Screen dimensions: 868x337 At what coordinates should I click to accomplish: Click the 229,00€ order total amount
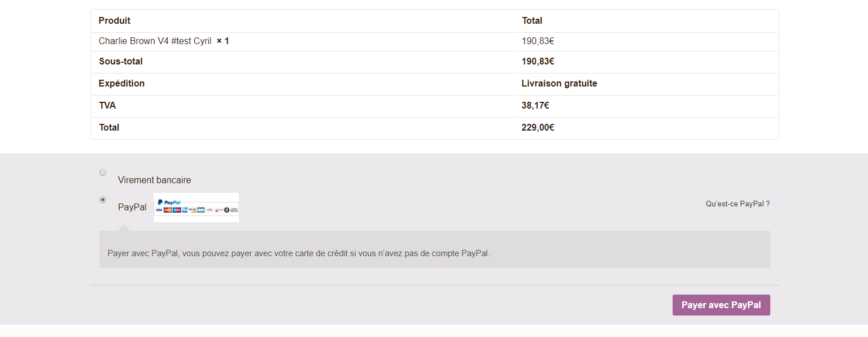[x=538, y=128]
